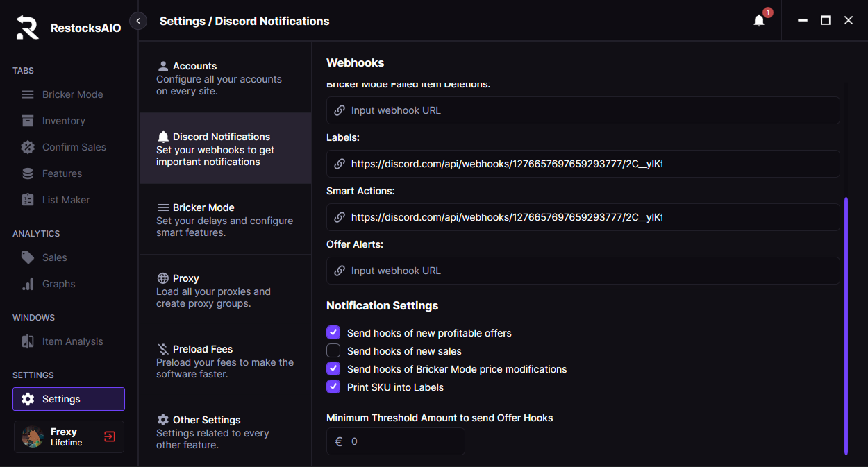Click the Offer Alerts webhook URL field
Viewport: 868px width, 467px height.
583,271
